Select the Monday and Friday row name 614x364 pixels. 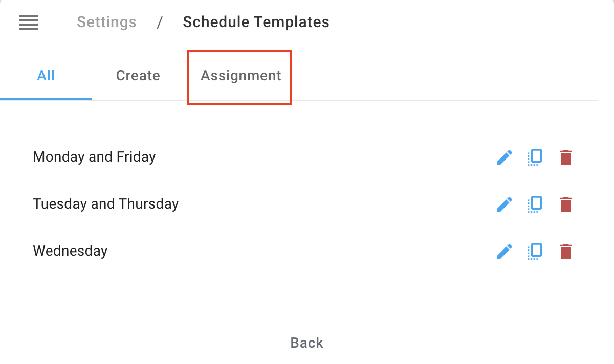94,156
